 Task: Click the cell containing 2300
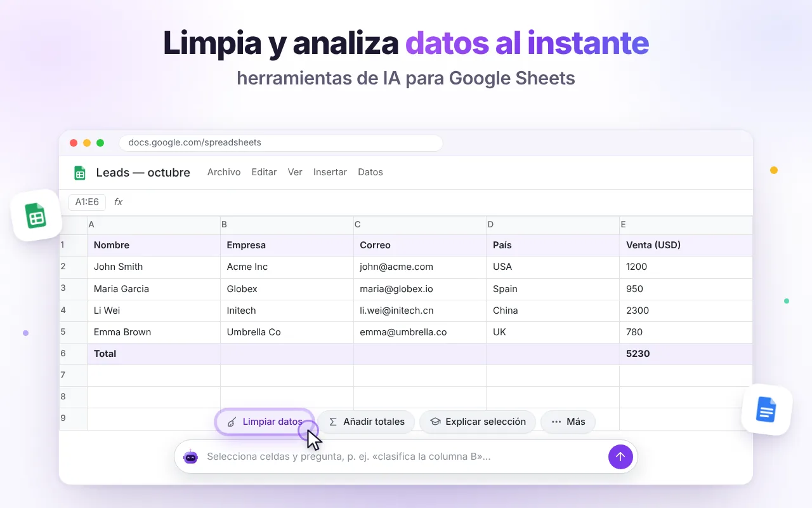[x=686, y=311]
